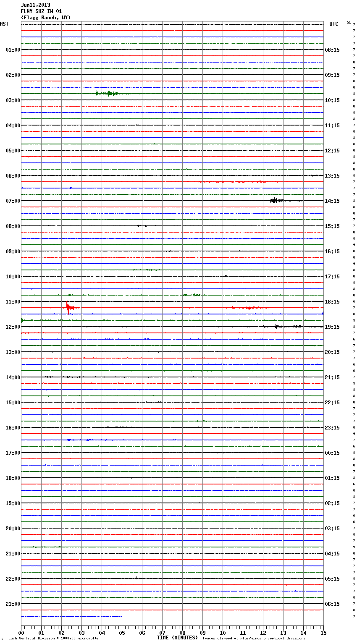Select the 18:00 MST row label
The image size is (357, 644).
pyautogui.click(x=13, y=478)
